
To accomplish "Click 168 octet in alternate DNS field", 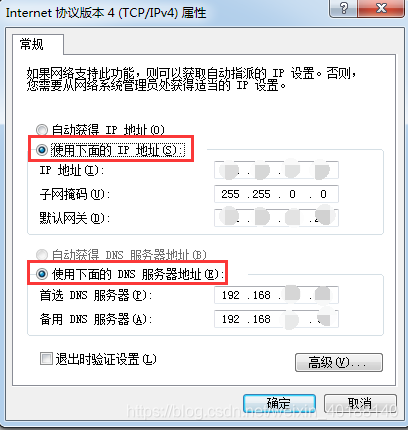I will coord(262,319).
